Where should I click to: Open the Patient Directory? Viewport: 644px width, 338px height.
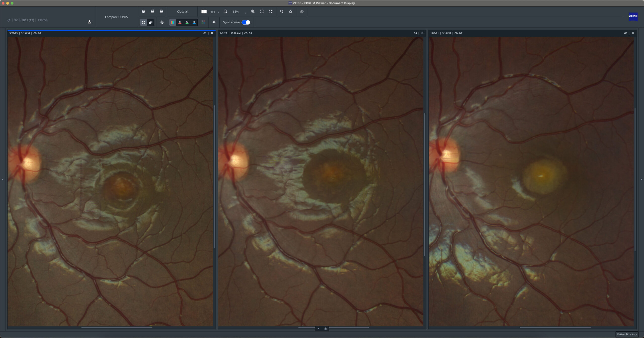627,334
